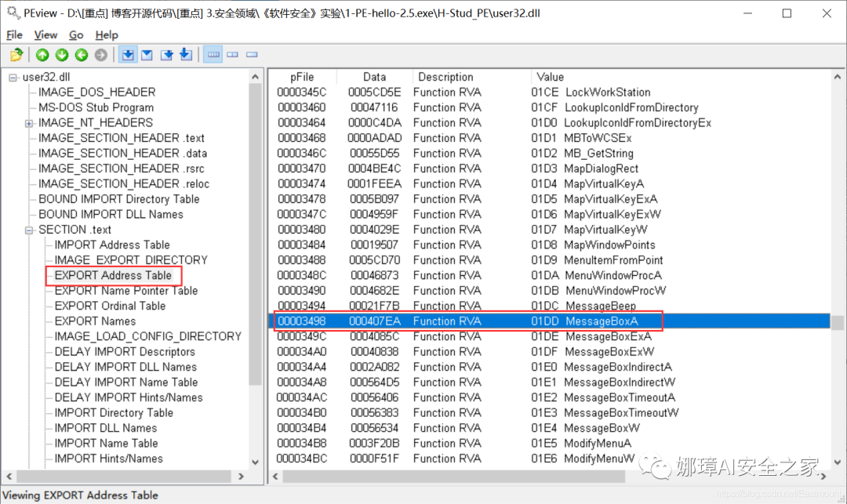Expand the IMAGE_NT_HEADERS node
Viewport: 847px width, 504px height.
29,124
